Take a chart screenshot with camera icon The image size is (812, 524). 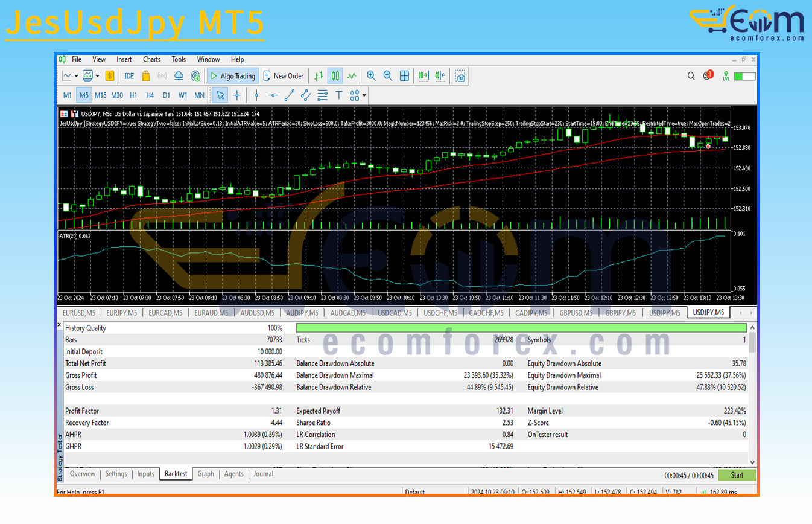[x=460, y=76]
